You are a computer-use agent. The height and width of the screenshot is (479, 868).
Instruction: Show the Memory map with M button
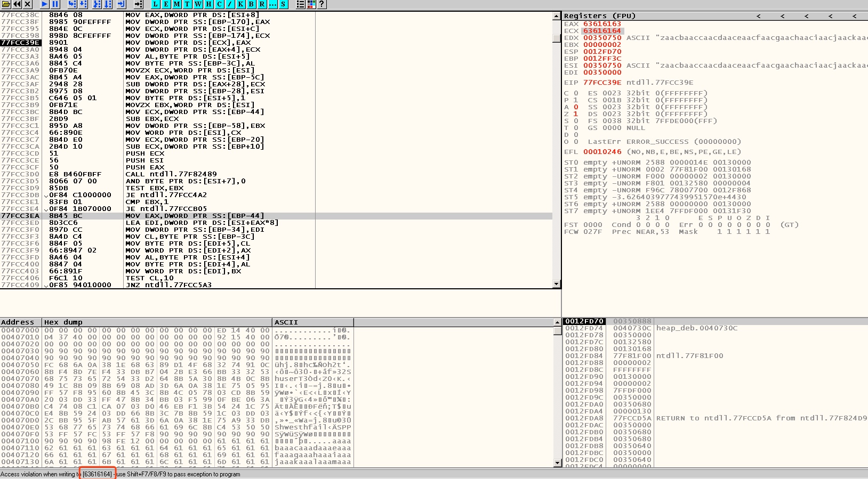tap(176, 4)
